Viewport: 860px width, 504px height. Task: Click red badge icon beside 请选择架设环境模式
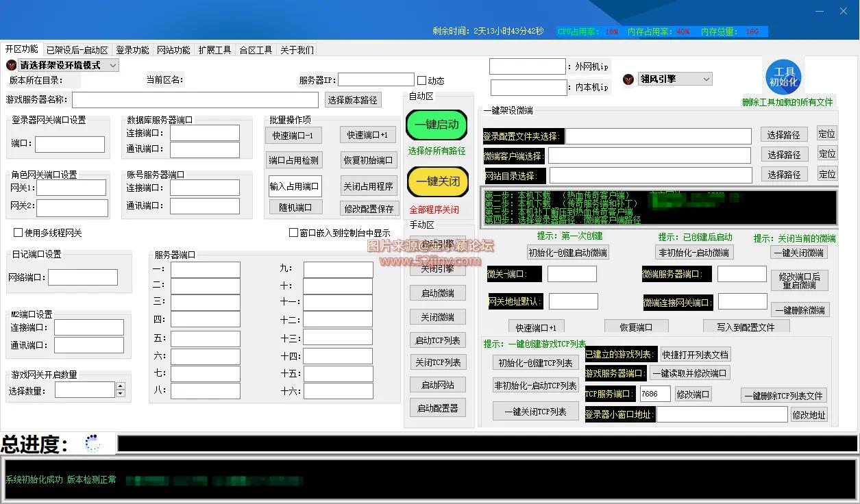click(11, 64)
